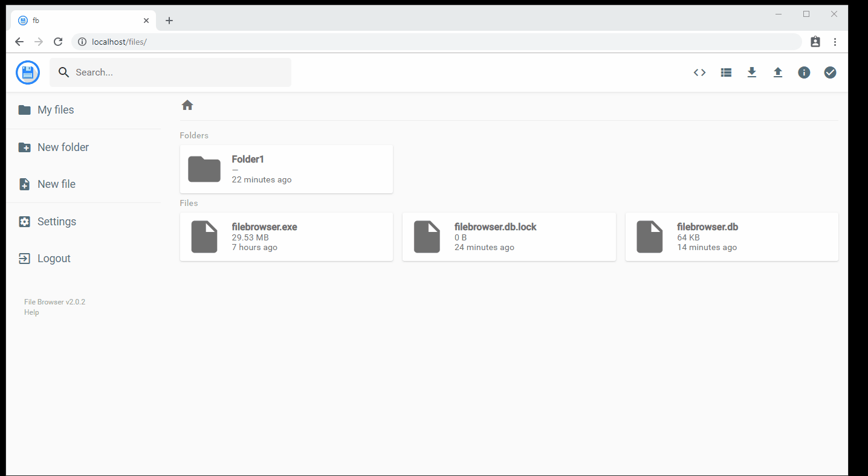
Task: Open My files in the sidebar
Action: (55, 109)
